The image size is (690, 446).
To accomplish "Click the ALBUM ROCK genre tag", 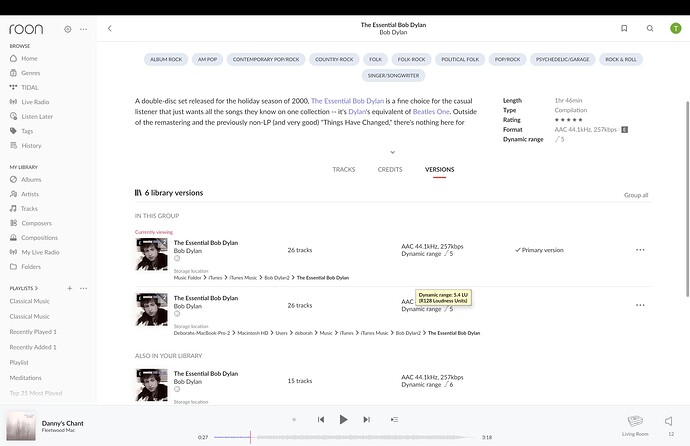I will click(x=166, y=59).
